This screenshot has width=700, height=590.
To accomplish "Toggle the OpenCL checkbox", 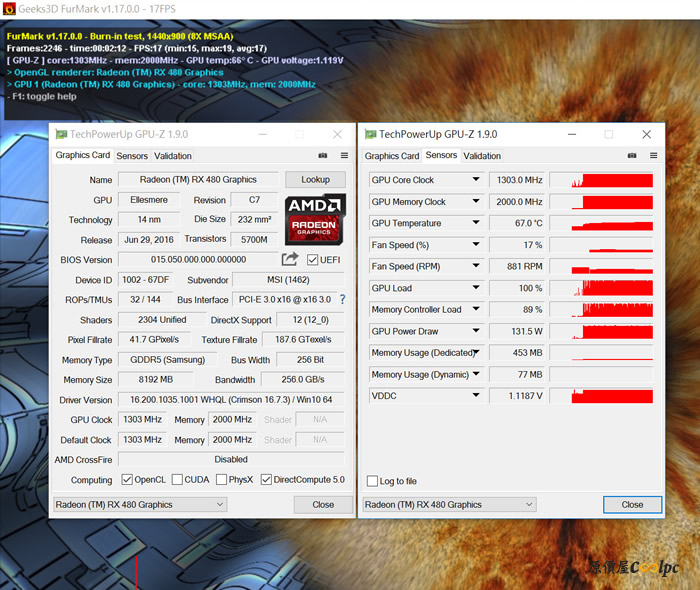I will pos(127,480).
